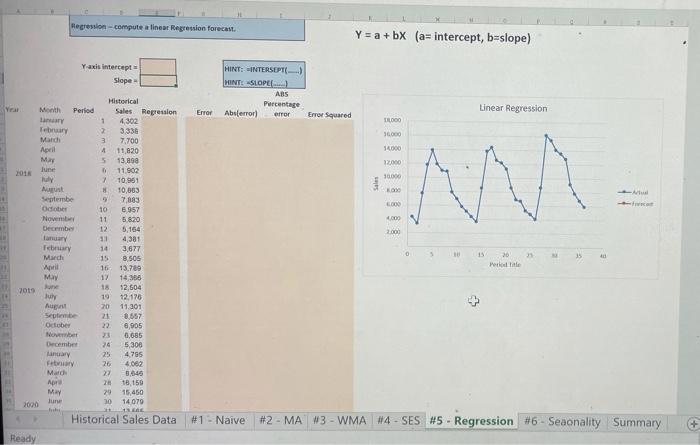Click the HINT: =INTERSEPT cell
This screenshot has height=445, width=700.
[x=263, y=70]
